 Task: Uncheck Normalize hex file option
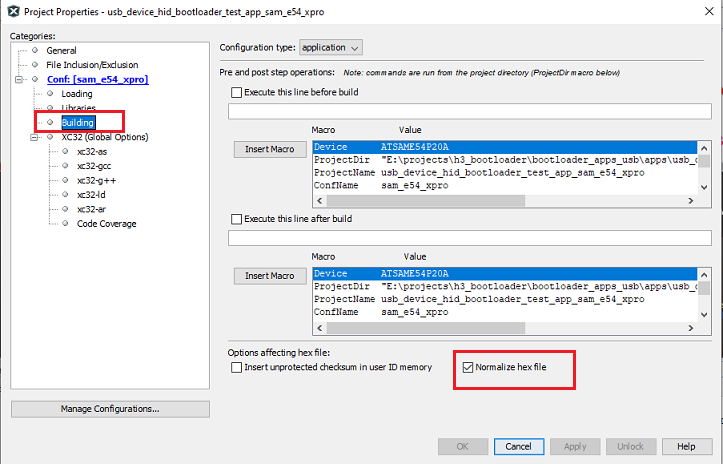(468, 367)
